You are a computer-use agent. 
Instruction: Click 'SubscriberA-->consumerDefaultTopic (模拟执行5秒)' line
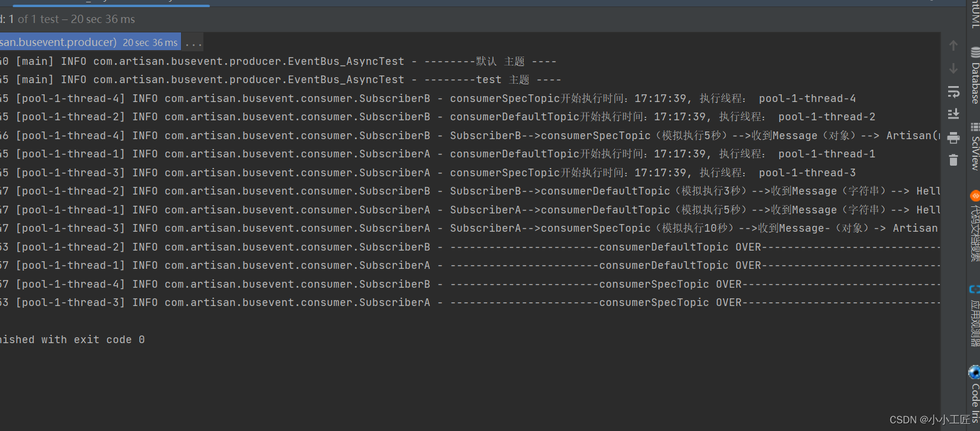click(x=470, y=210)
